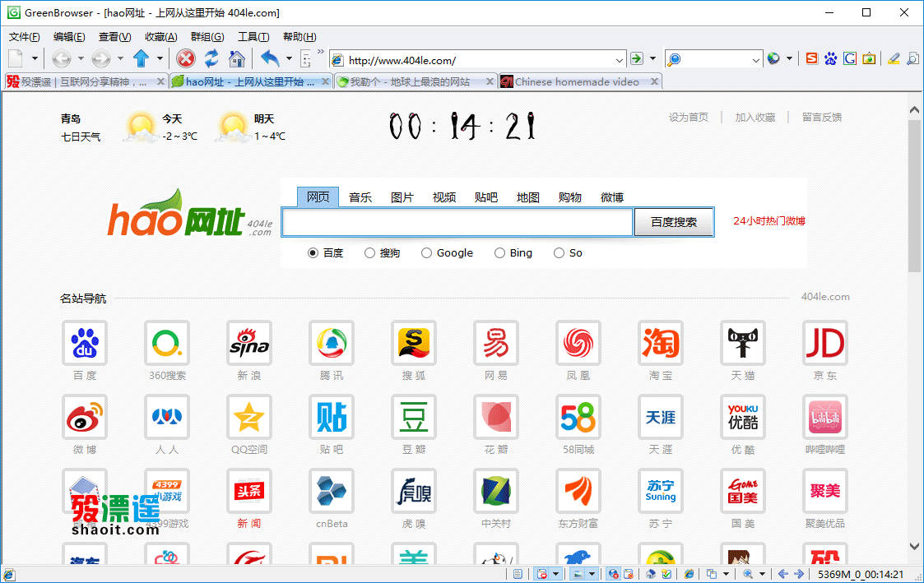Open the dropdown arrow beside the Forward button
This screenshot has width=924, height=583.
(x=120, y=58)
